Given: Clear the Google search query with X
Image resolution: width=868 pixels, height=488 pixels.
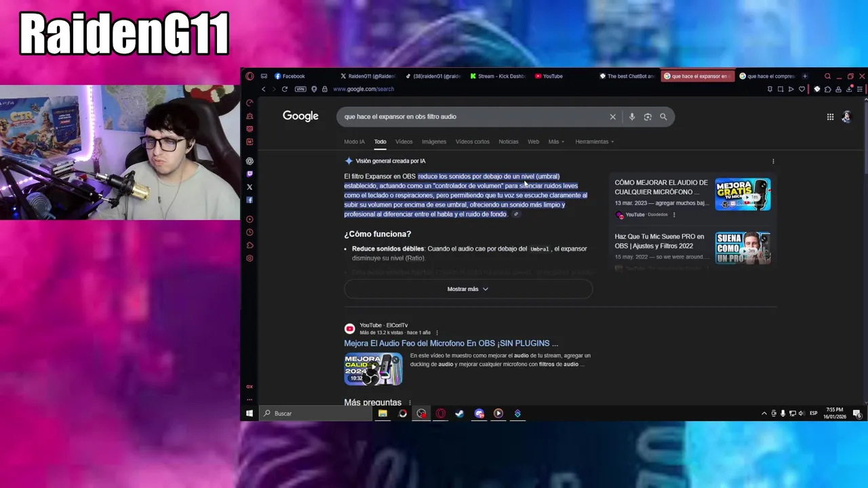Looking at the screenshot, I should coord(612,117).
